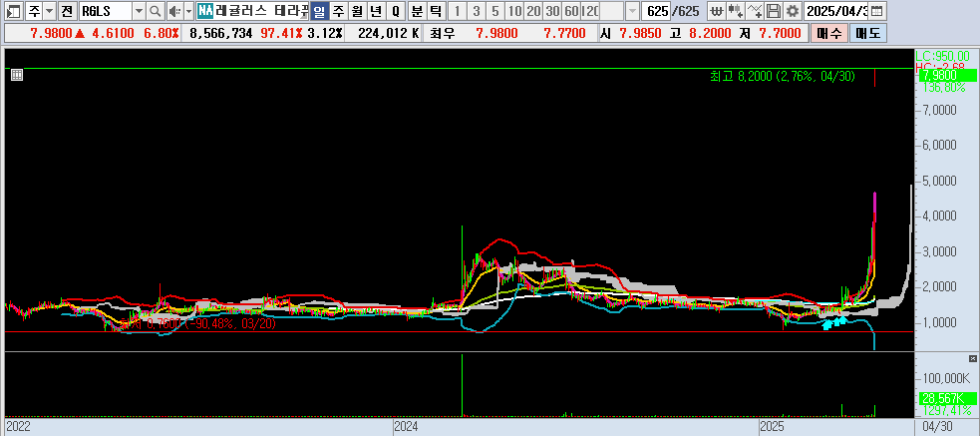Choose the 120 interval button
Screen dimensions: 980x436
pos(590,11)
